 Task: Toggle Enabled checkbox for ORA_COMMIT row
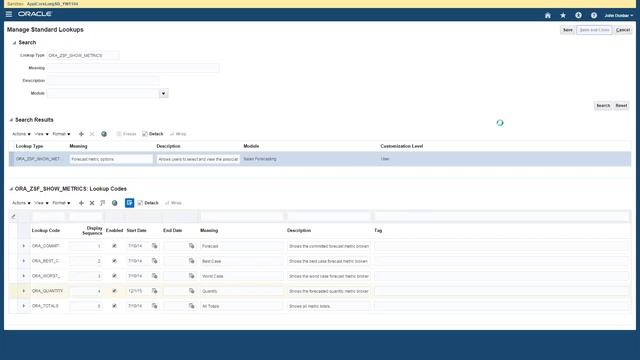point(114,246)
